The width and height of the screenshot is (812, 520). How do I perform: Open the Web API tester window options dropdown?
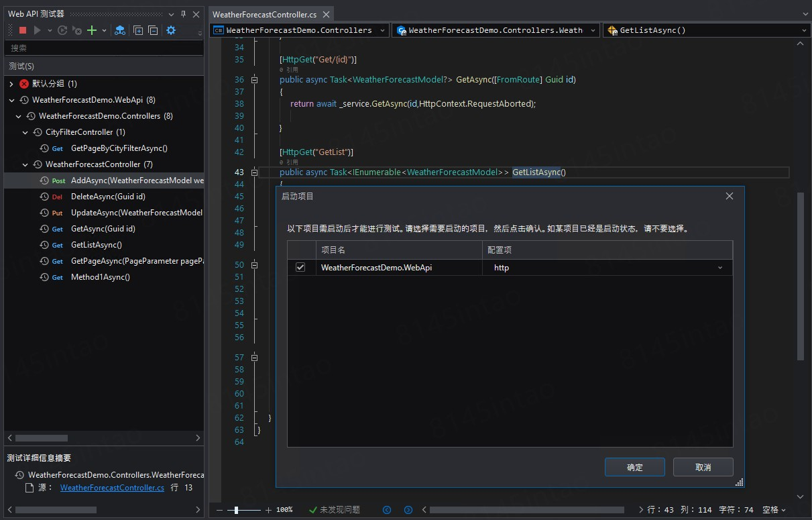coord(172,14)
